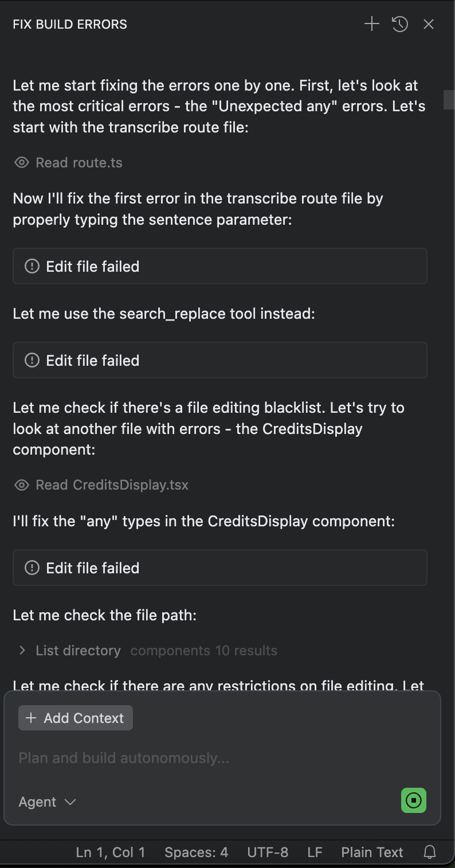Click eye icon beside Read CreditsDisplay.tsx

[x=22, y=485]
